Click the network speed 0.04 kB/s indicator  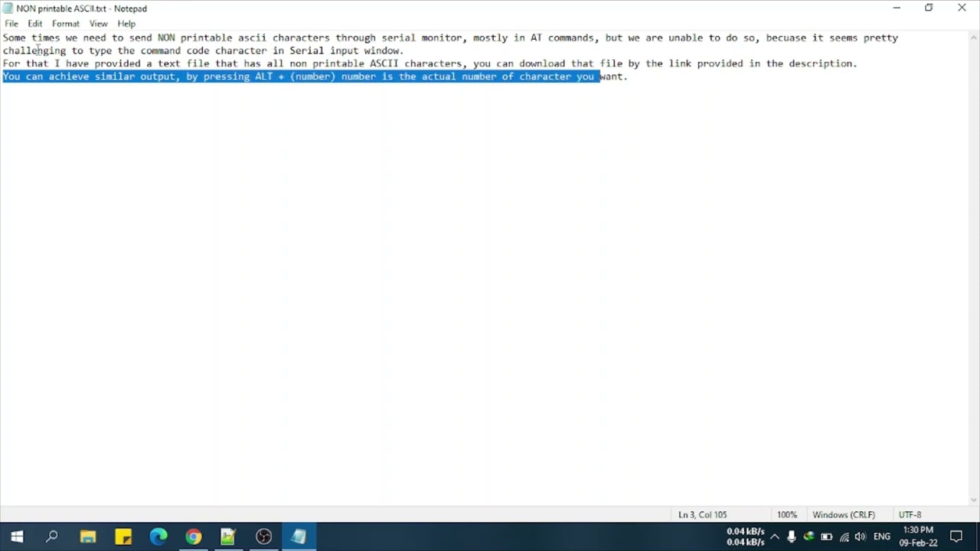745,536
